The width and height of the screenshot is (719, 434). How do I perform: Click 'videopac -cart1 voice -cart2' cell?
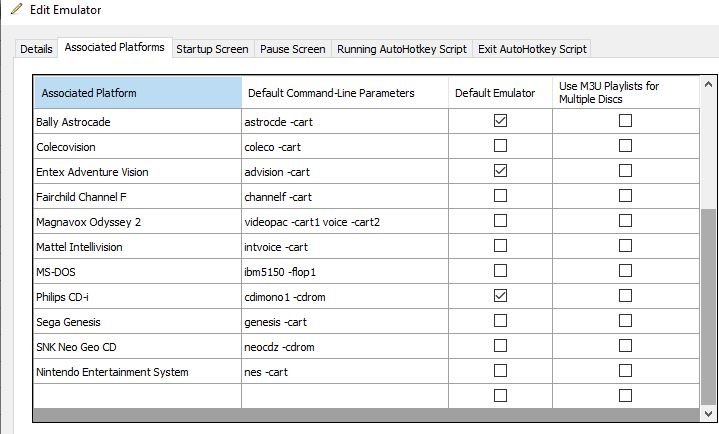pos(345,222)
